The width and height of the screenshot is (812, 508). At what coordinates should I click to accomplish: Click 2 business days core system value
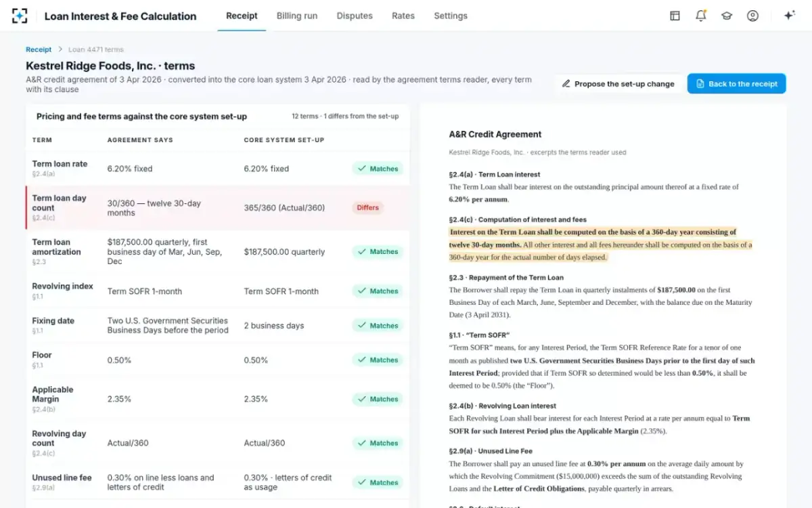tap(274, 326)
